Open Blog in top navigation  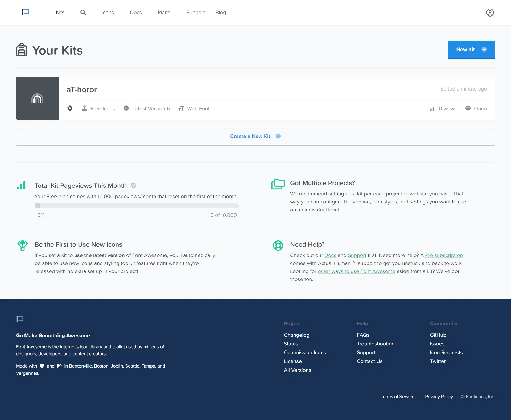(x=221, y=13)
